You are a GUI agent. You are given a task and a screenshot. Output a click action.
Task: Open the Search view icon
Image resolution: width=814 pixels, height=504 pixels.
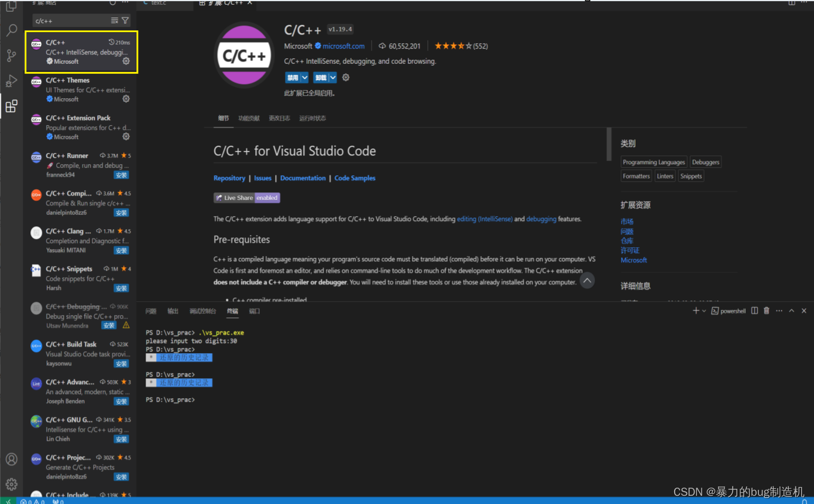[12, 30]
